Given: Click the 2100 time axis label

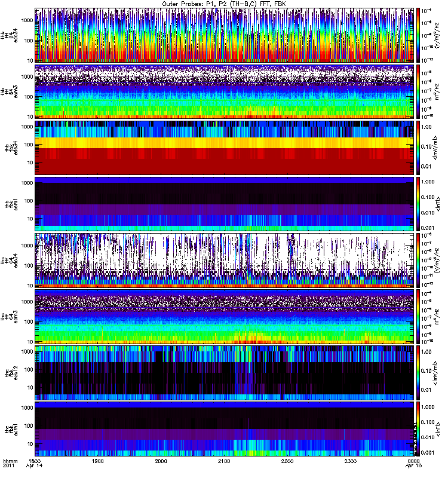Looking at the screenshot, I should (x=224, y=461).
